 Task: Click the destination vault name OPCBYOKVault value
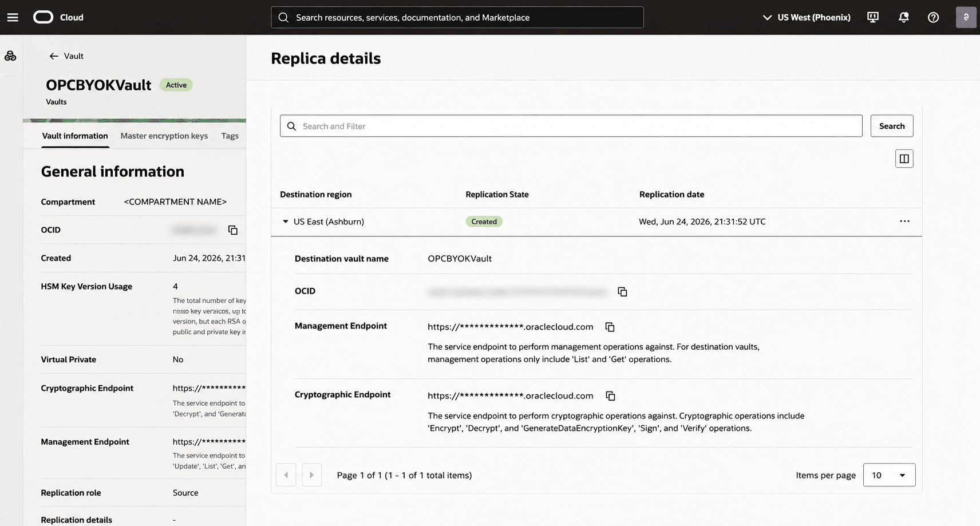tap(460, 259)
